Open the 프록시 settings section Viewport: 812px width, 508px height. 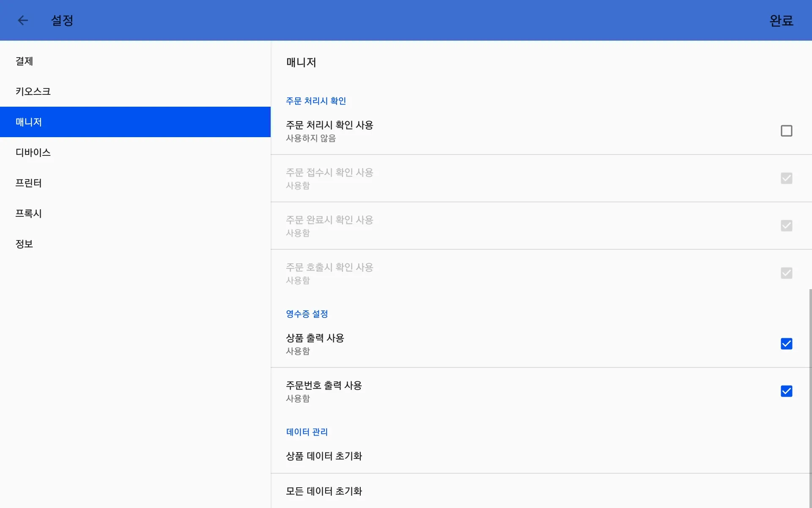point(29,214)
